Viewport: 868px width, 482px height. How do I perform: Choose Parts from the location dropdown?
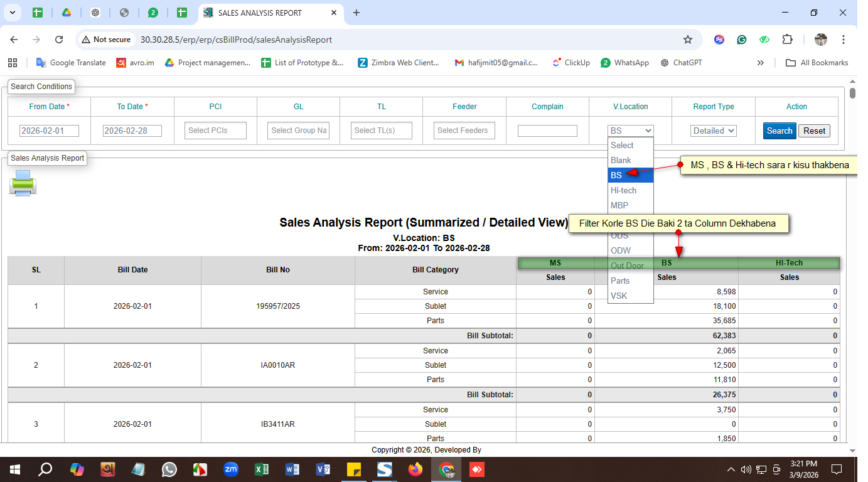coord(620,281)
